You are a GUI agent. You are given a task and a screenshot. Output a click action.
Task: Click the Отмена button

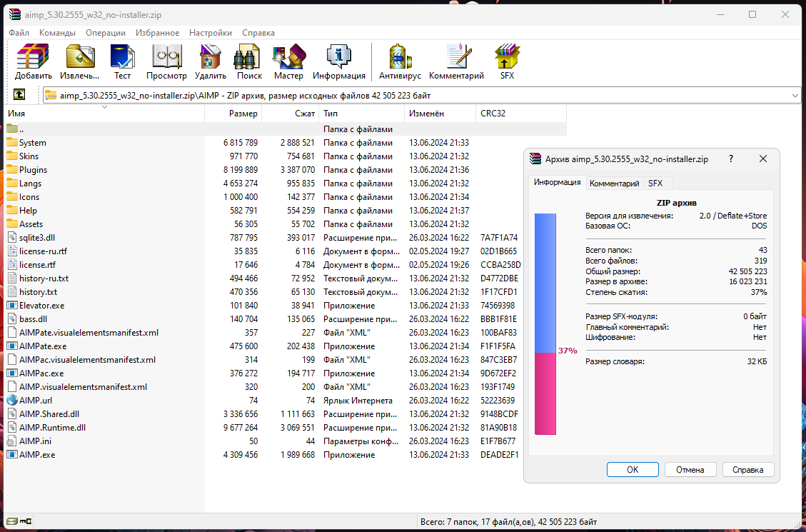tap(690, 469)
